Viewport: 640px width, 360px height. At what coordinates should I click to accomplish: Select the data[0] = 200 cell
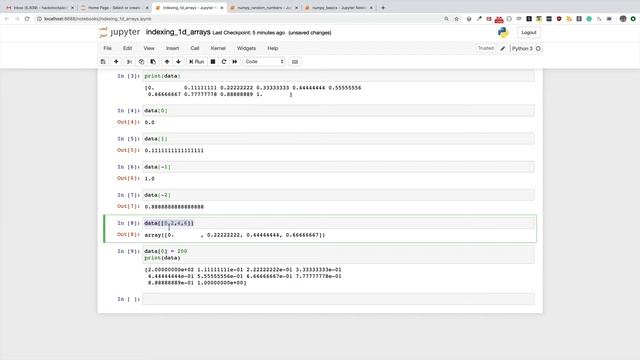coord(338,255)
